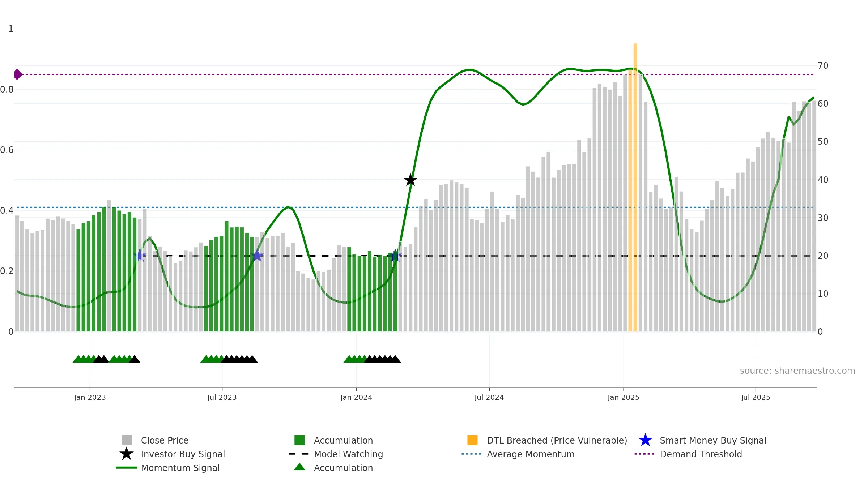The width and height of the screenshot is (868, 488).
Task: Toggle the Close Price legend entry
Action: click(155, 440)
